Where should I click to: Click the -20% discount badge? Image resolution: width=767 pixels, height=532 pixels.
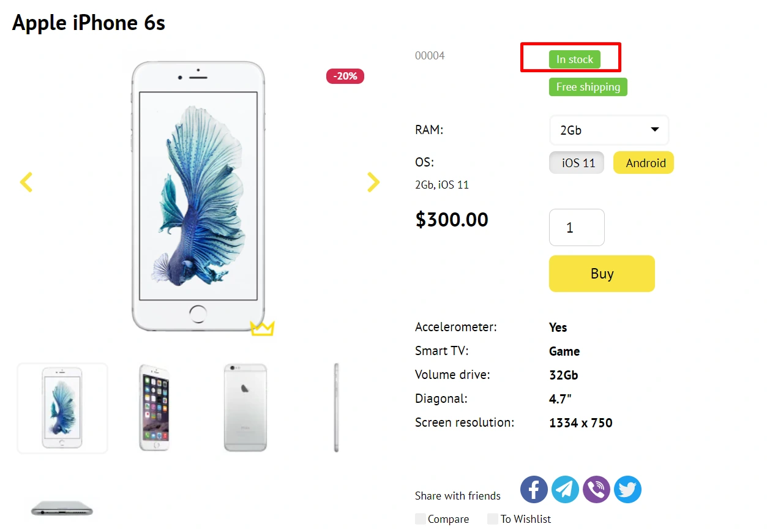point(345,76)
